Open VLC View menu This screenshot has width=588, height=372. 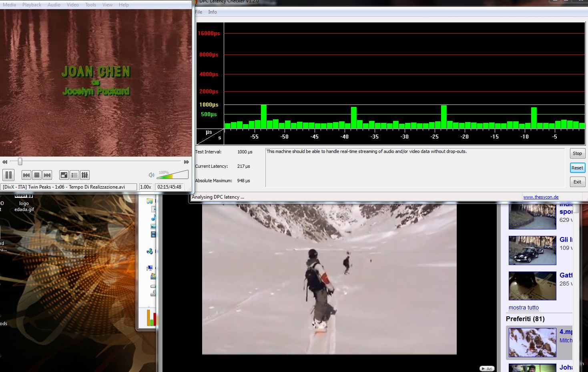pyautogui.click(x=107, y=5)
